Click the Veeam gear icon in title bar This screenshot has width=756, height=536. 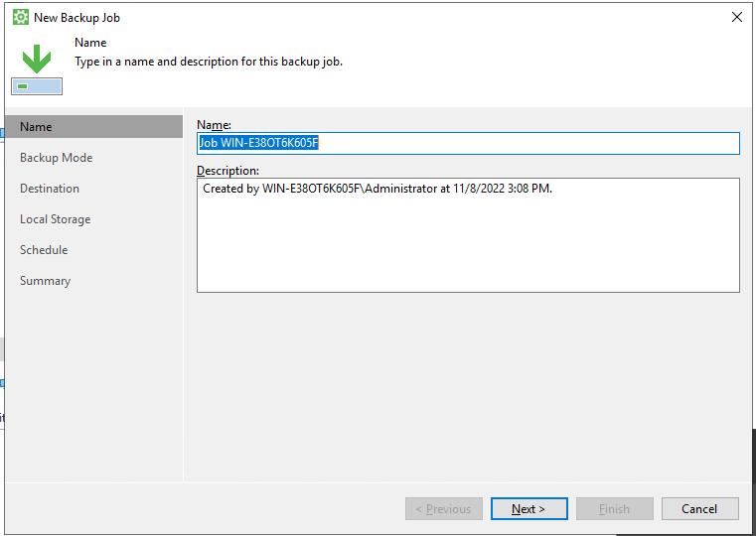pyautogui.click(x=20, y=17)
